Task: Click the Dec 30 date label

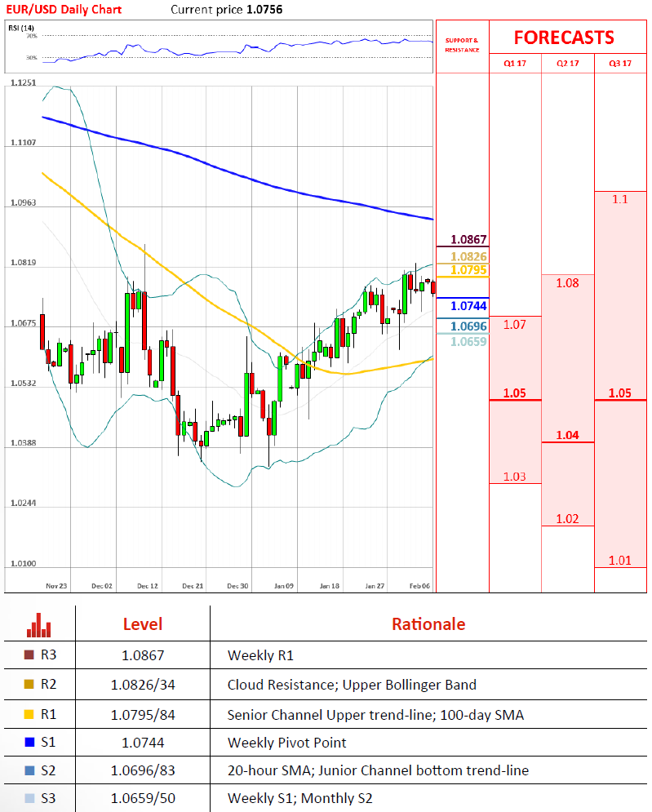Action: click(x=237, y=586)
